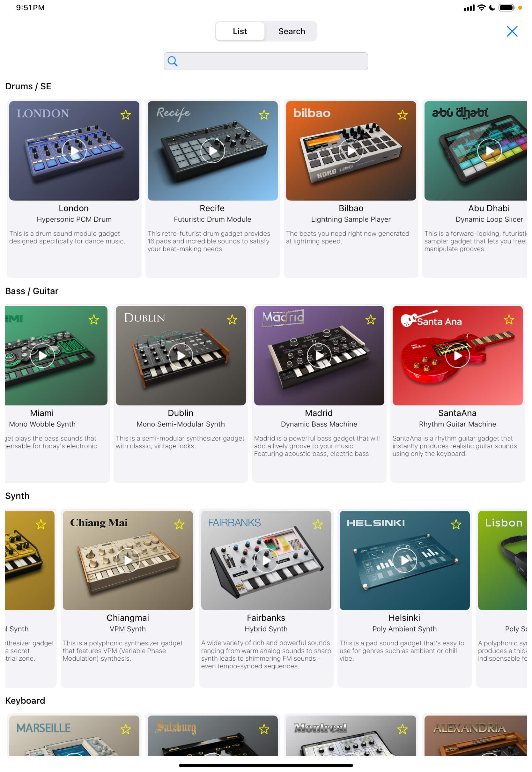Toggle favorite star on Santa Ana
Screen dimensions: 532x772
click(x=509, y=320)
